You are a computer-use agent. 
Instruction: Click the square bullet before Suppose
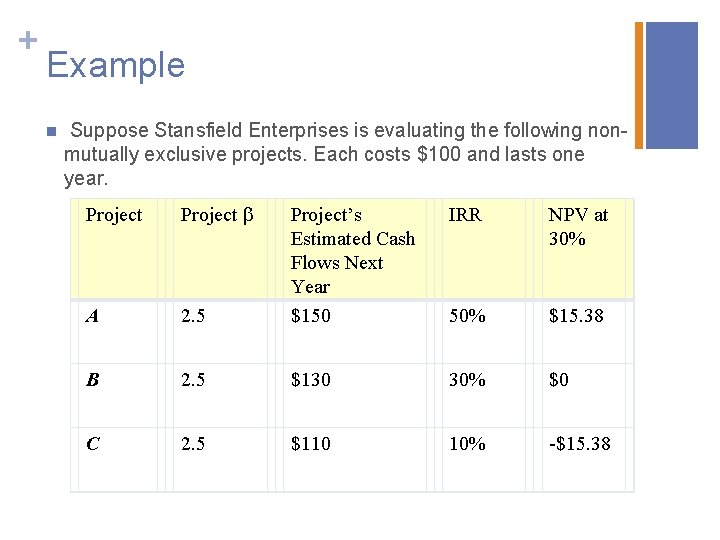tap(51, 132)
